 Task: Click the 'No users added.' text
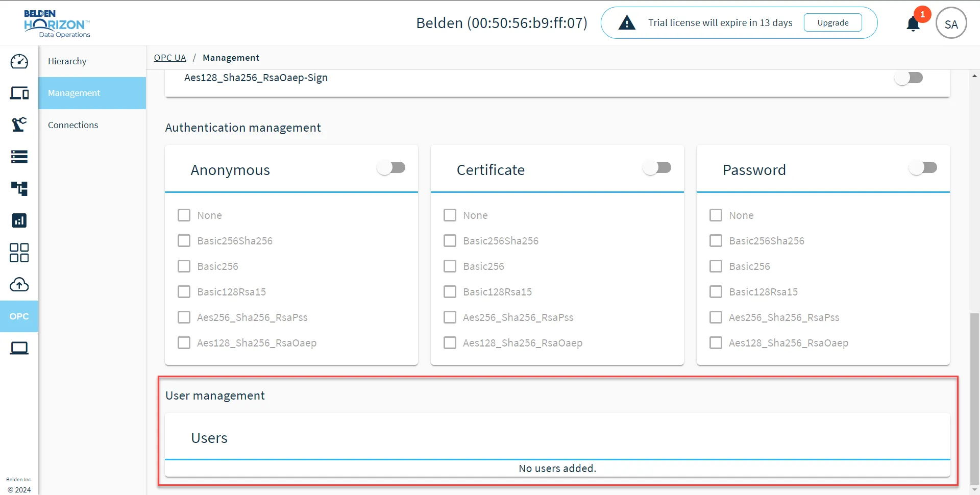coord(557,468)
